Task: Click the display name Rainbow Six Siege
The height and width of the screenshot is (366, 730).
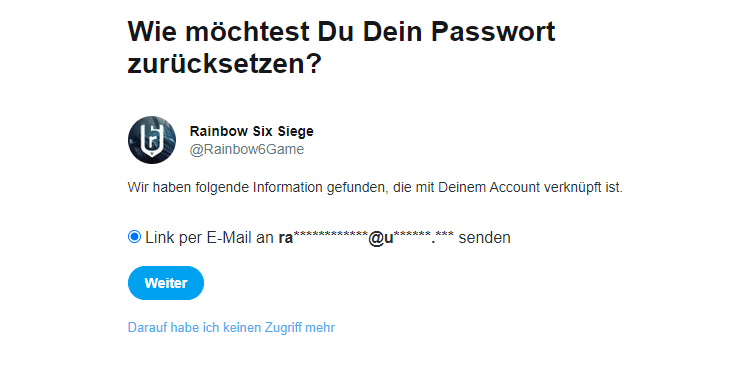Action: [x=251, y=131]
